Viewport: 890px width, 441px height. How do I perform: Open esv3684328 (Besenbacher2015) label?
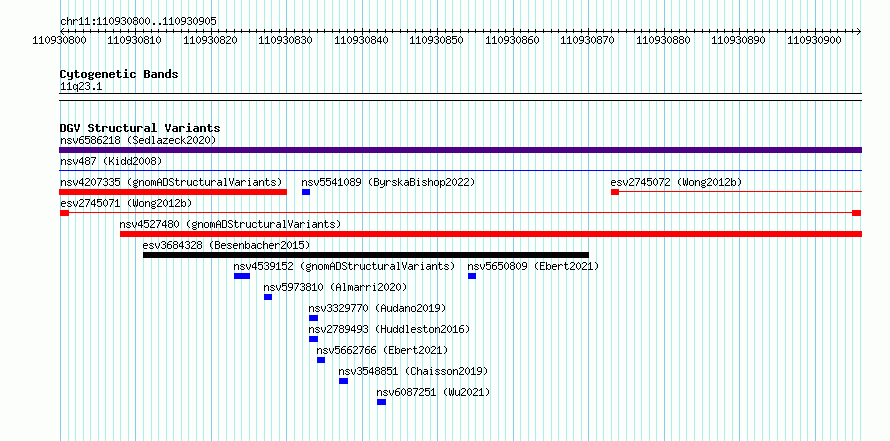tap(226, 245)
